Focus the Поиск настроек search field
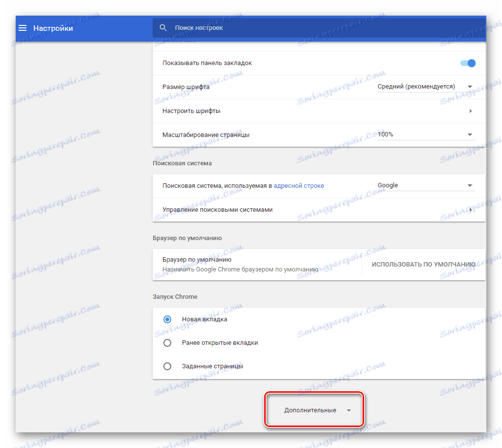The width and height of the screenshot is (502, 448). (319, 28)
